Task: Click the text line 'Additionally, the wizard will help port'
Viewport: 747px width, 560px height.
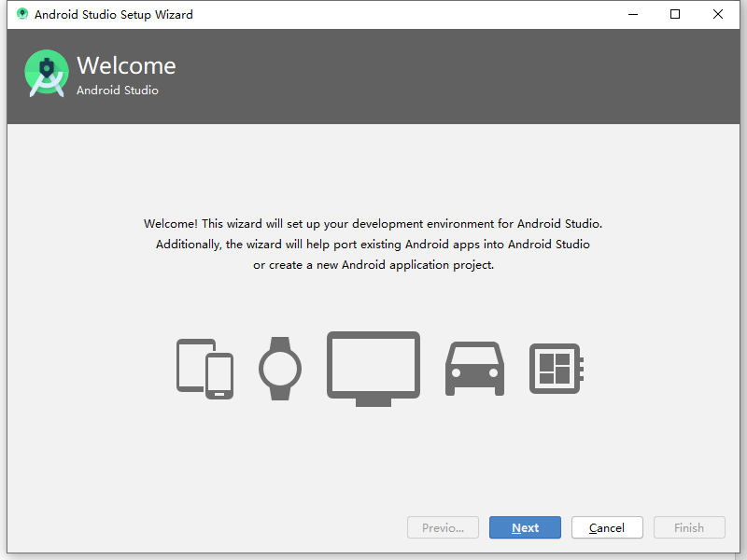Action: [373, 245]
